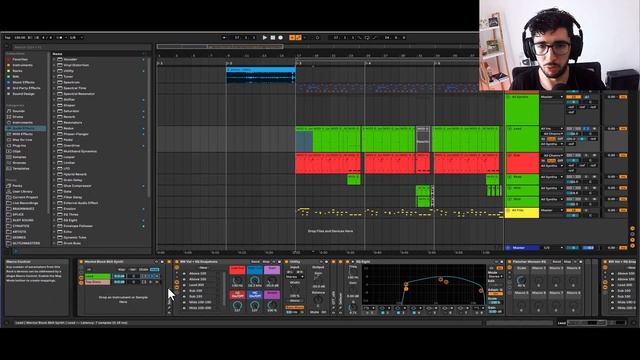Viewport: 640px width, 360px height.
Task: Select the green Lead chain in rack
Action: point(97,276)
